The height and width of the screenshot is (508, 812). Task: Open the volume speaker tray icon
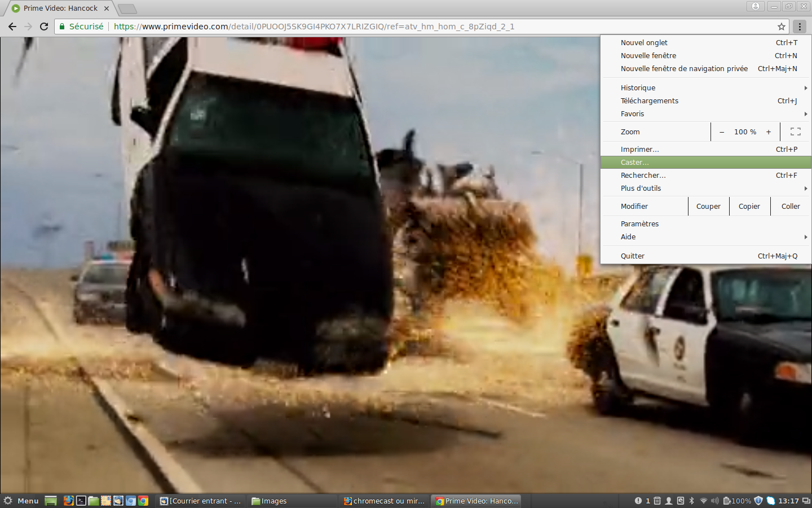point(715,501)
